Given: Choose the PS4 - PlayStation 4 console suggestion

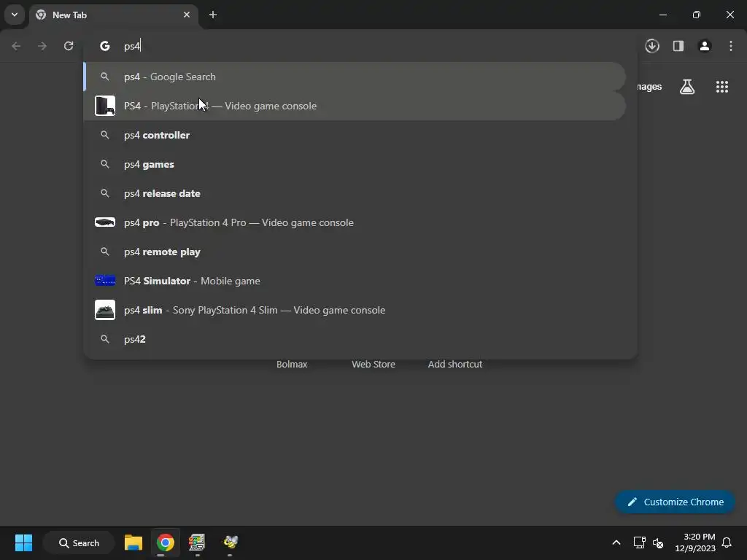Looking at the screenshot, I should 355,106.
